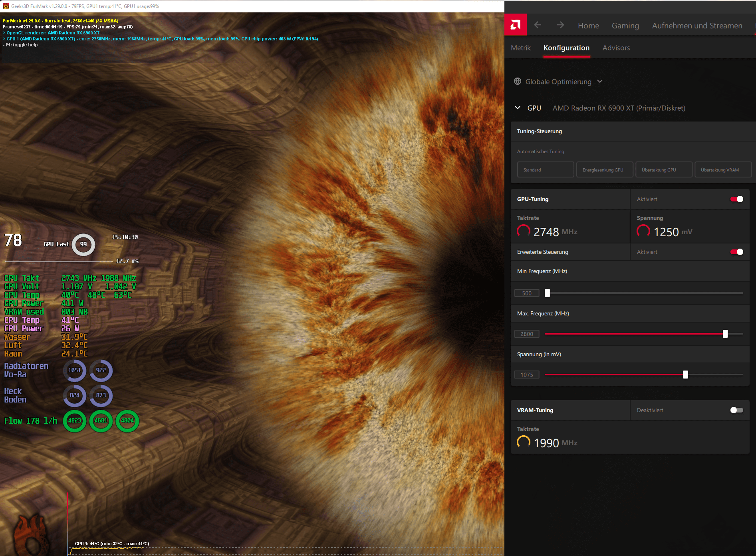Click the globe icon beside Globale Optimierung
Screen dimensions: 756x556
click(x=518, y=81)
